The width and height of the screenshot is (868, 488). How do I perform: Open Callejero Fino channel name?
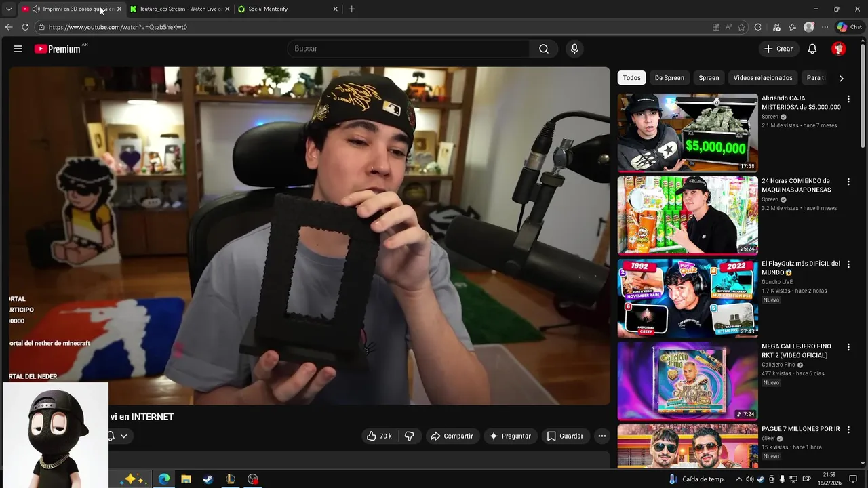point(778,365)
